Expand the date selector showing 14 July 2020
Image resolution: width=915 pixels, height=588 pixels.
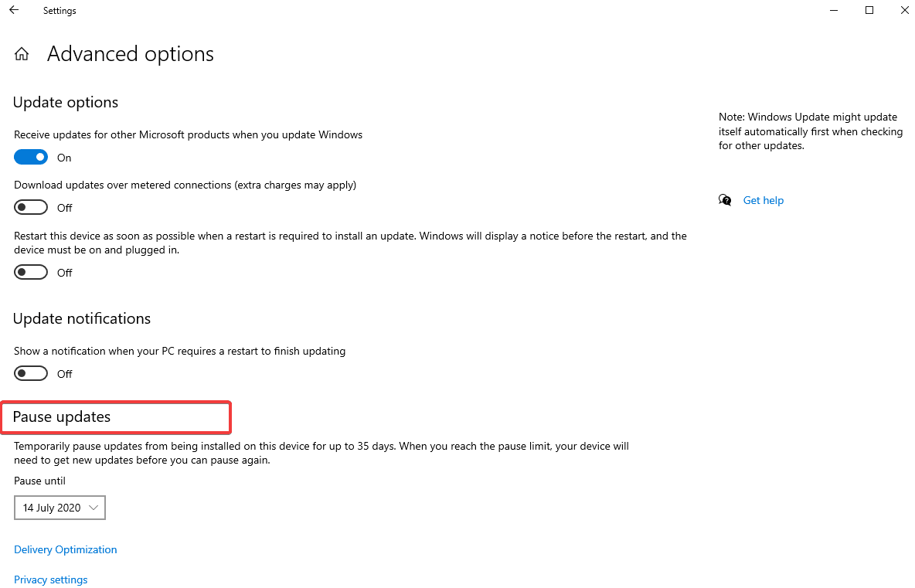pyautogui.click(x=60, y=508)
